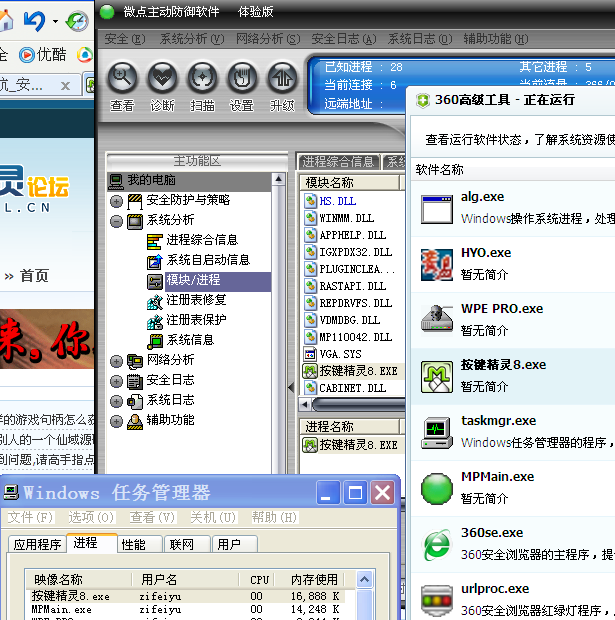Click Task Manager process list scroll up
This screenshot has height=620, width=615.
[364, 580]
